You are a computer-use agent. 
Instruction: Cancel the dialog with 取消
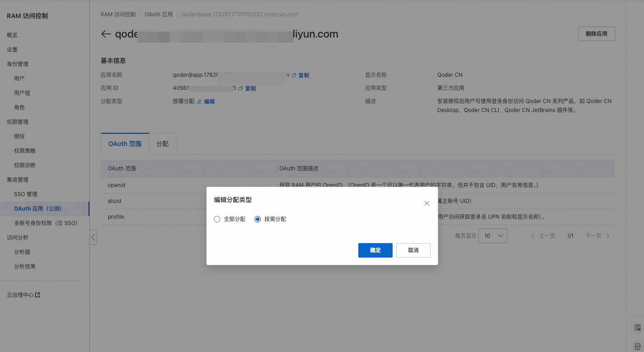413,250
